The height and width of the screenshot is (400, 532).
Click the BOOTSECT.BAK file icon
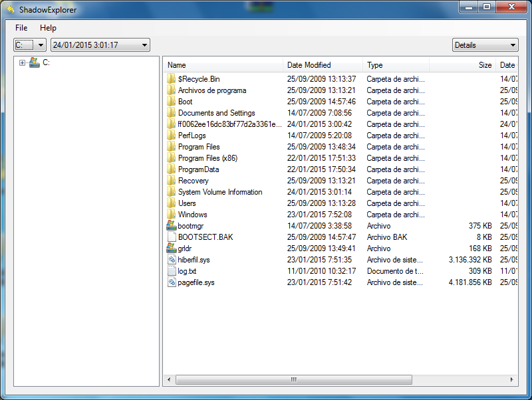pos(172,237)
